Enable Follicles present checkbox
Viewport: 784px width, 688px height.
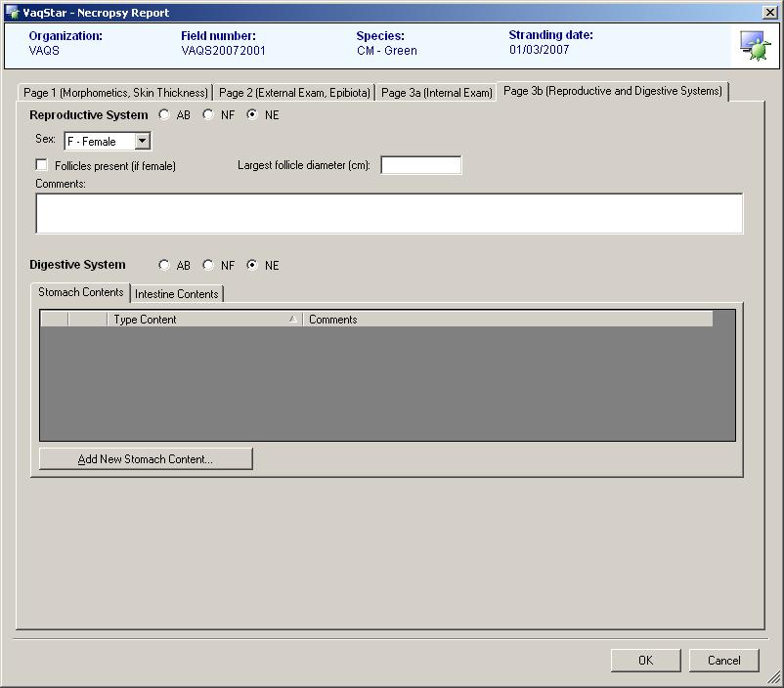pos(42,166)
